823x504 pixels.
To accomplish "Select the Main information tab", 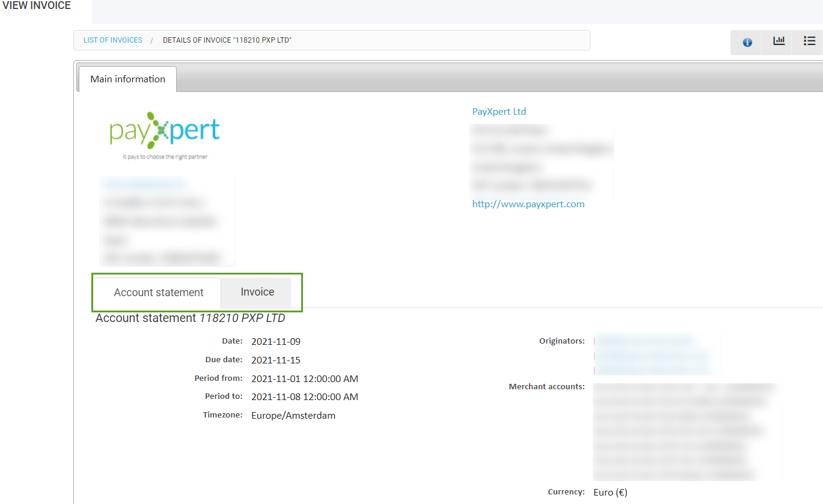I will 127,79.
